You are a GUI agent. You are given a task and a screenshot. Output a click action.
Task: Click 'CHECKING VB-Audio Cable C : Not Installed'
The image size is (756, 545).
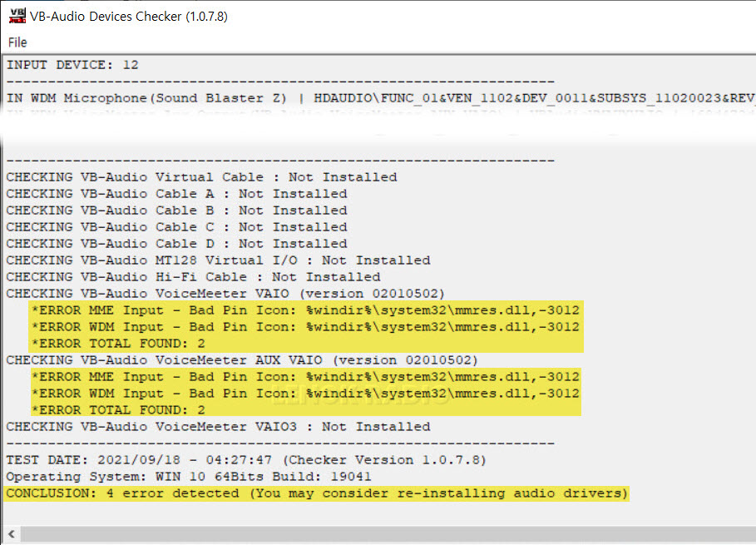coord(176,227)
